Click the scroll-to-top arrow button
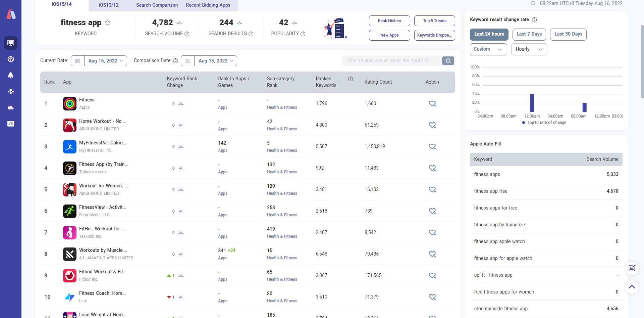Image resolution: width=644 pixels, height=318 pixels. click(x=632, y=287)
